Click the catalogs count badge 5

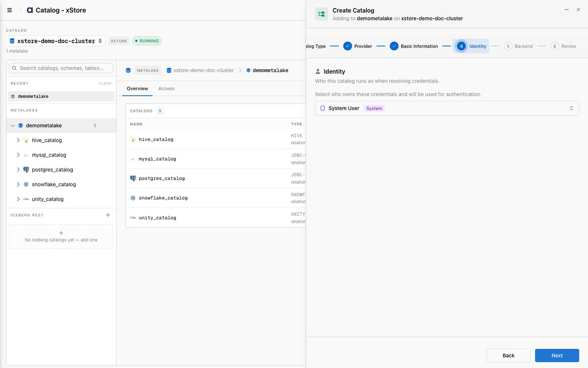160,111
